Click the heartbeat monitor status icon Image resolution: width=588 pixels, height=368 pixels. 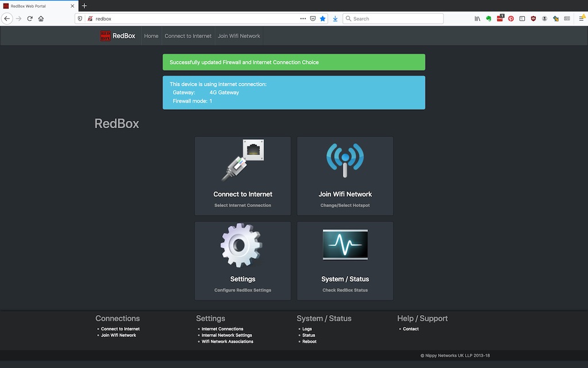(x=345, y=244)
